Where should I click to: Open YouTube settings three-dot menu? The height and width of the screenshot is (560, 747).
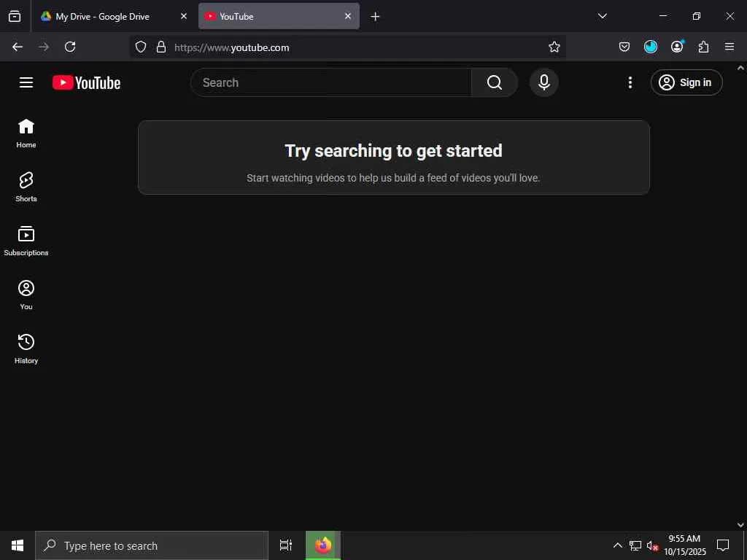pos(630,82)
